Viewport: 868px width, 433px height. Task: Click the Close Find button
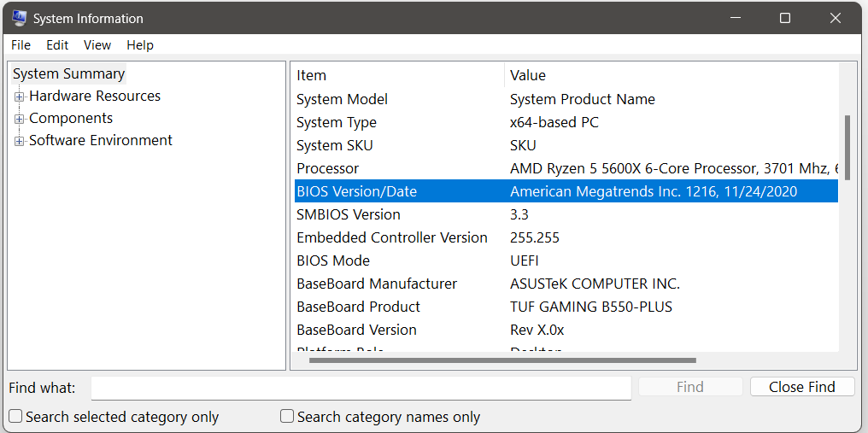pyautogui.click(x=801, y=387)
